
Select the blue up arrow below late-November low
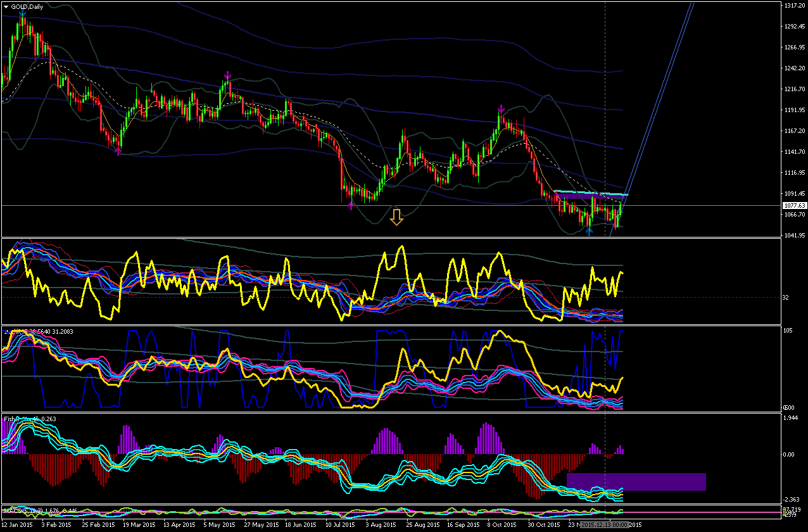tap(590, 231)
